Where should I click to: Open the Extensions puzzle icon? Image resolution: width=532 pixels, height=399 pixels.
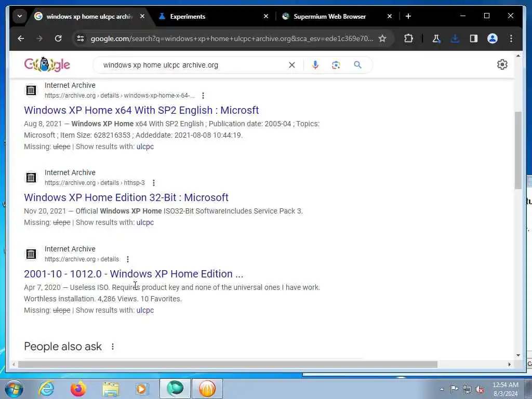click(x=408, y=38)
